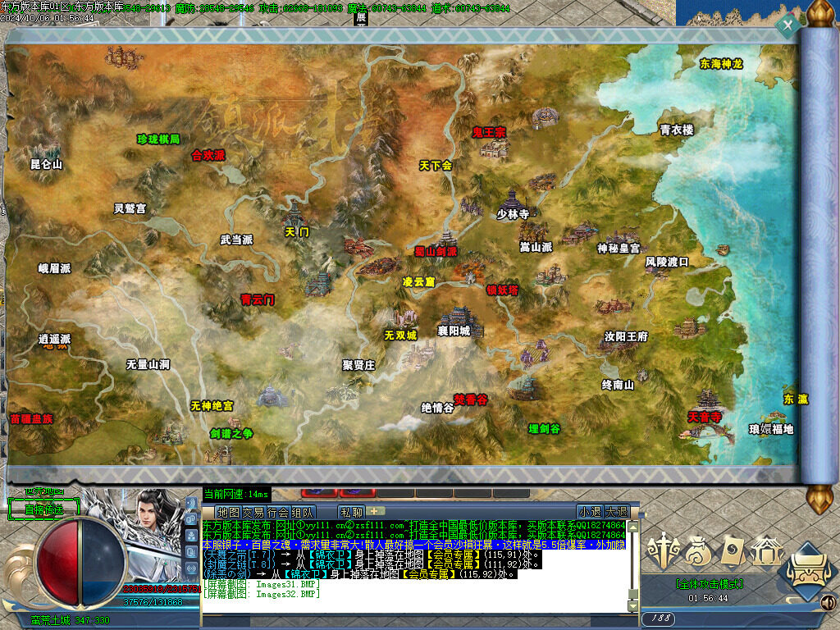
Task: Select 汝阳王府 on the world map
Action: coord(626,336)
